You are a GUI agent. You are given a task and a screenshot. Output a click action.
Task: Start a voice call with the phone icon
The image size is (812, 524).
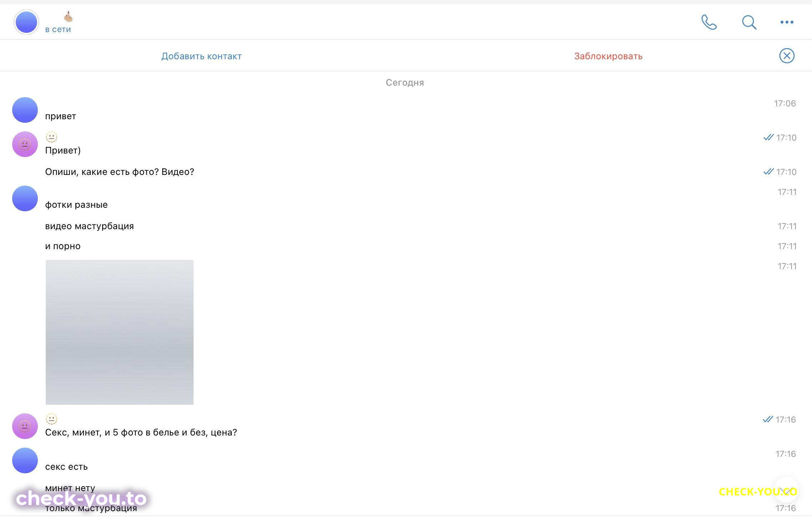point(709,22)
